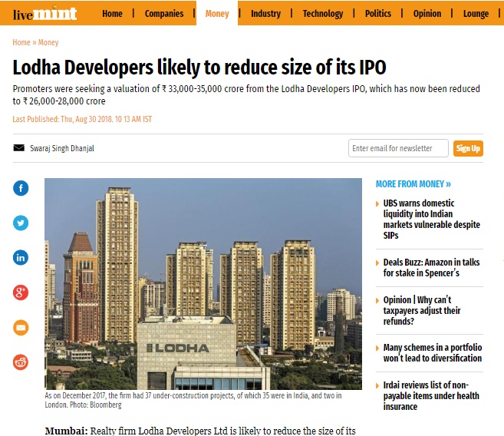This screenshot has width=504, height=436.
Task: Open the Industry section
Action: point(265,14)
